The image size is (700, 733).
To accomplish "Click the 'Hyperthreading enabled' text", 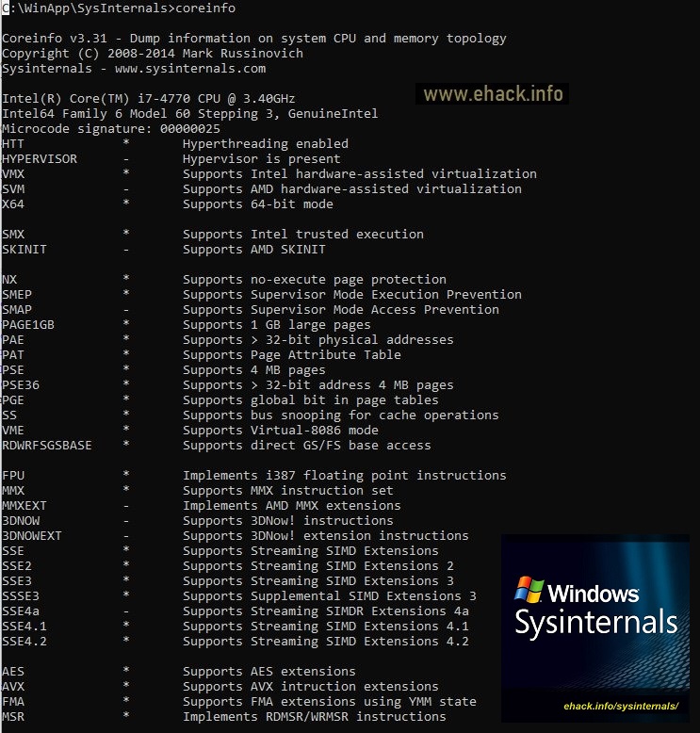I will tap(266, 144).
